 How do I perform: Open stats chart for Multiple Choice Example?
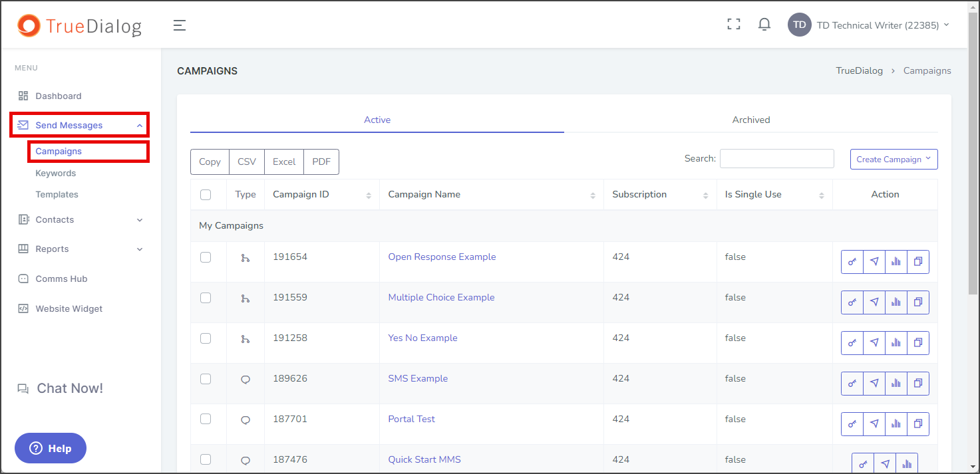click(x=896, y=302)
